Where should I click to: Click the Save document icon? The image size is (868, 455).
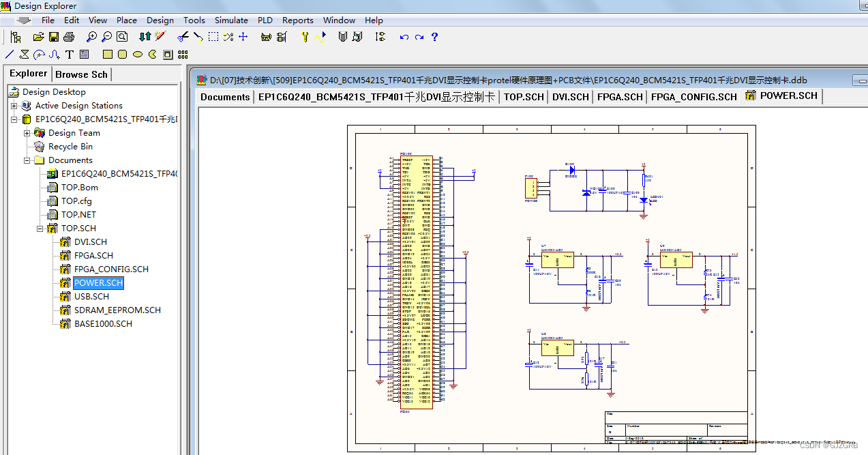(x=53, y=38)
